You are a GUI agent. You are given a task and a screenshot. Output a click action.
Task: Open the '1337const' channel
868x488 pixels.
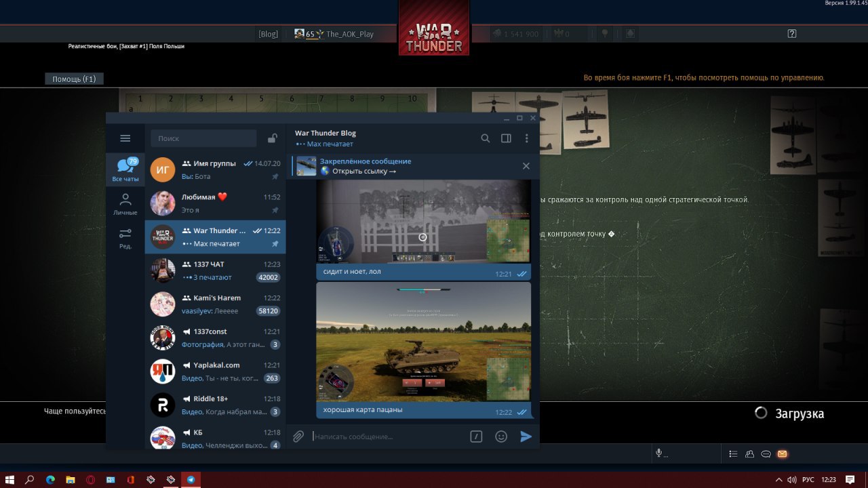tap(216, 338)
